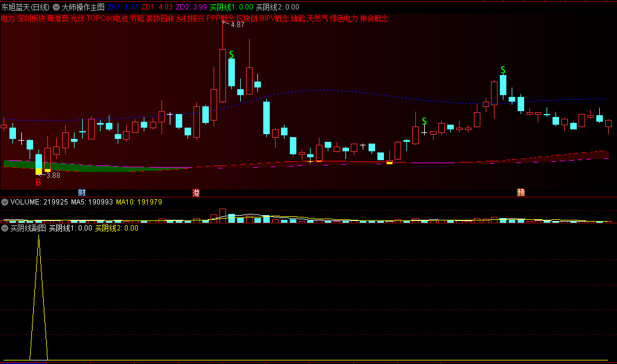Viewport: 617px width, 364px height.
Task: Click the 预 event marker icon
Action: (521, 192)
